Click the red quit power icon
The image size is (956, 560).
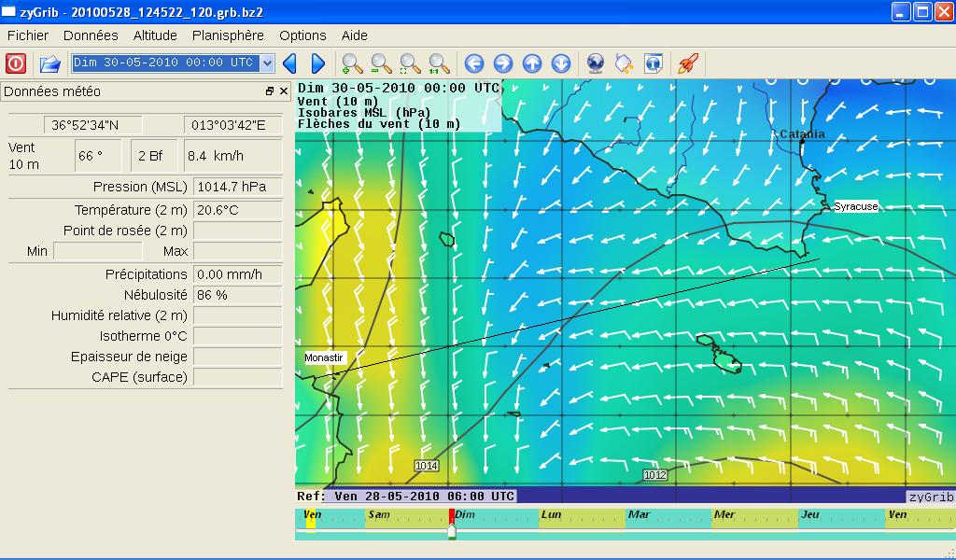16,63
